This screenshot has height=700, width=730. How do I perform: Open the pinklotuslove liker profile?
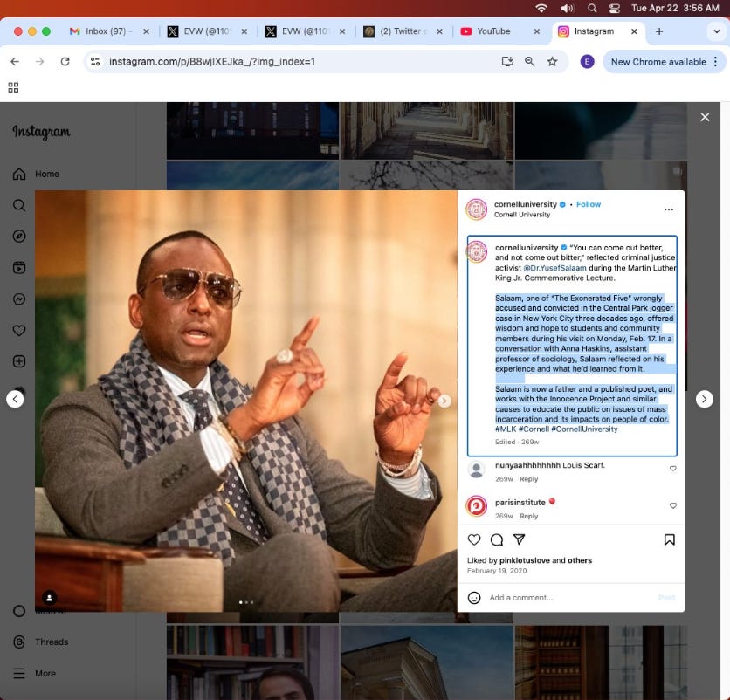point(525,560)
